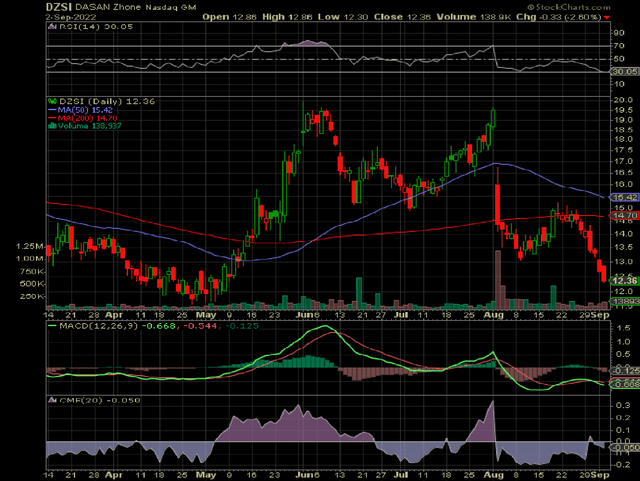Click the red line sample beside MA(200)
The image size is (640, 481).
pyautogui.click(x=52, y=118)
